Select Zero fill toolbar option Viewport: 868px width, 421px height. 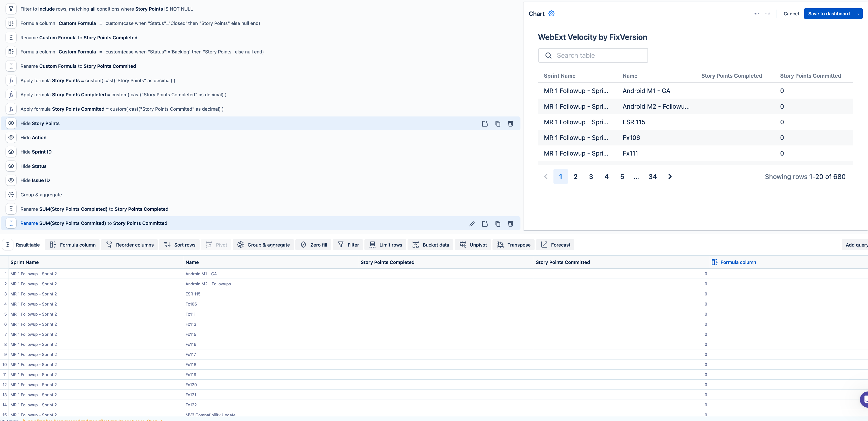[x=314, y=245]
